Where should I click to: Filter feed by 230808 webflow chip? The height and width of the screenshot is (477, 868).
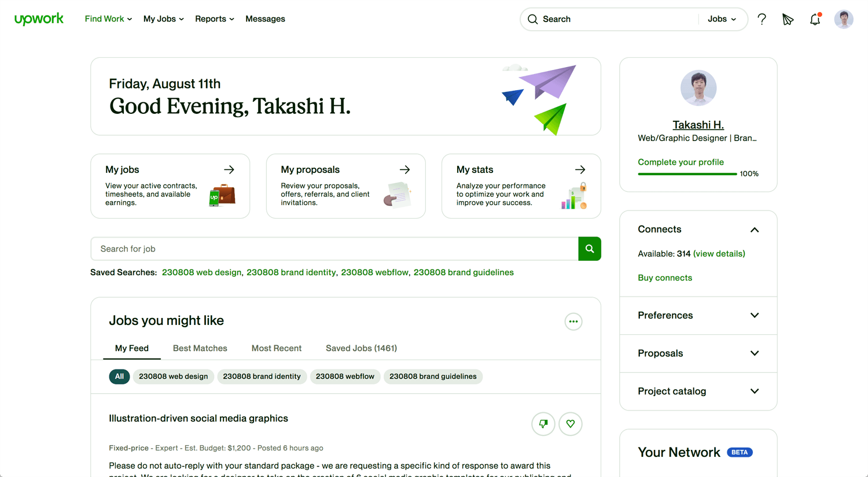[x=345, y=376]
